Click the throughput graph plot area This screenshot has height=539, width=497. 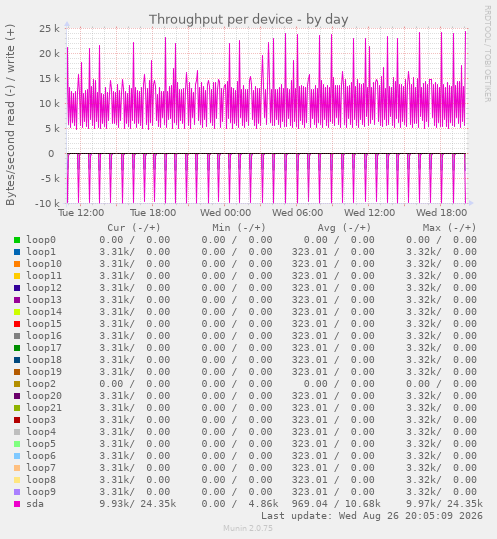(267, 116)
